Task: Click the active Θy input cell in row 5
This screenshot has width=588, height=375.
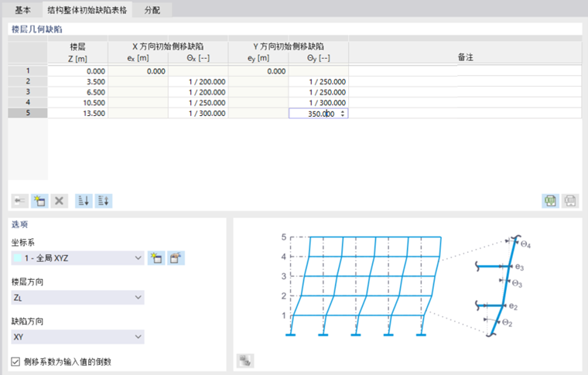Action: [x=319, y=114]
